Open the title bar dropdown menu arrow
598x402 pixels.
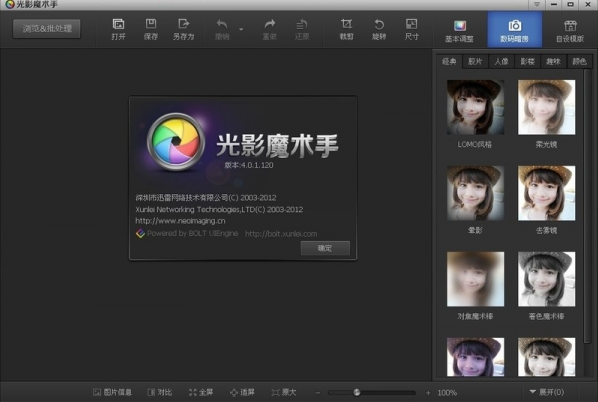point(537,5)
